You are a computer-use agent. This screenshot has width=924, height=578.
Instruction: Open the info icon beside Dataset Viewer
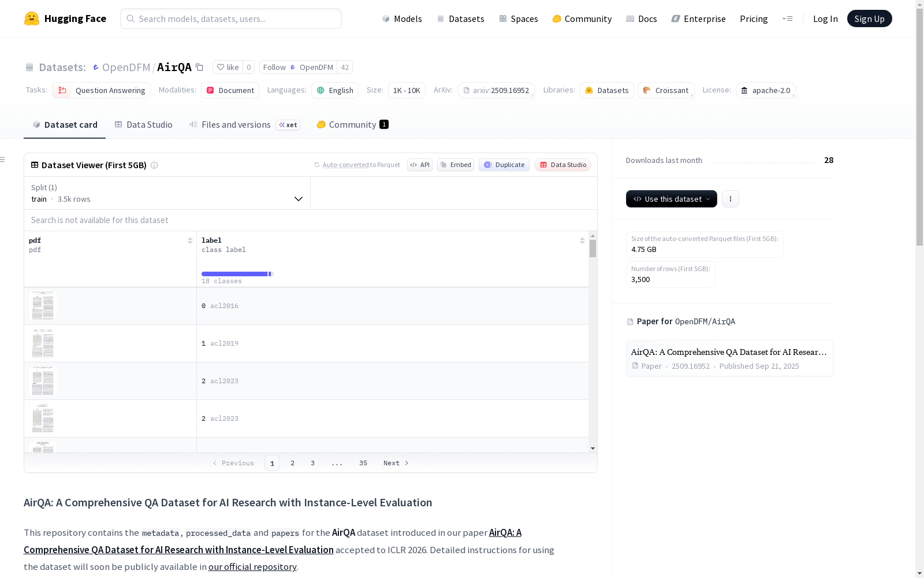pyautogui.click(x=154, y=165)
